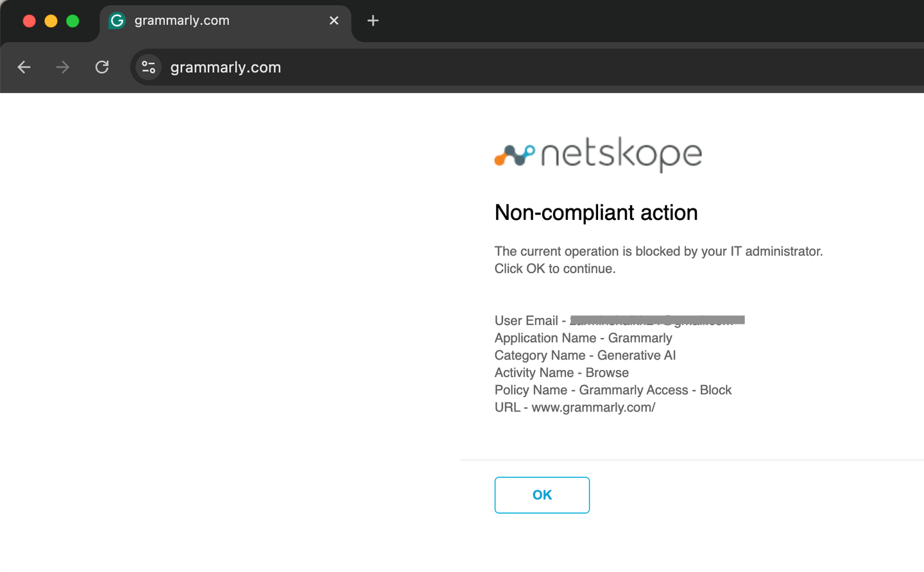
Task: Click OK to dismiss the block notice
Action: coord(542,495)
